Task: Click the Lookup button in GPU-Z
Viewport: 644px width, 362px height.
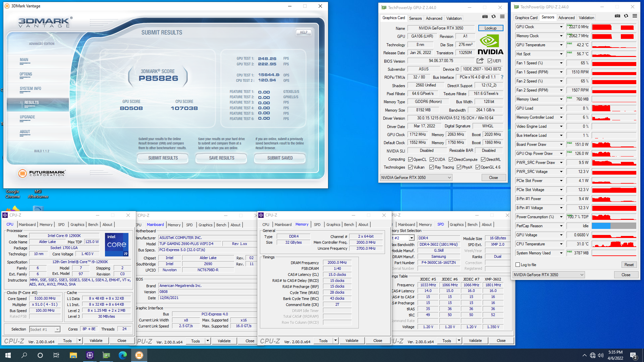Action: point(490,28)
